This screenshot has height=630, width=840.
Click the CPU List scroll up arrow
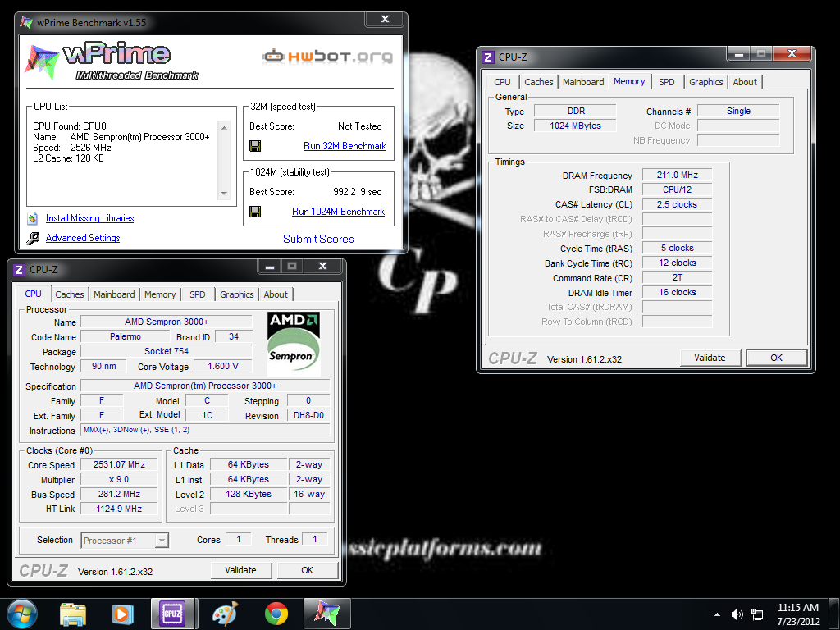tap(224, 127)
